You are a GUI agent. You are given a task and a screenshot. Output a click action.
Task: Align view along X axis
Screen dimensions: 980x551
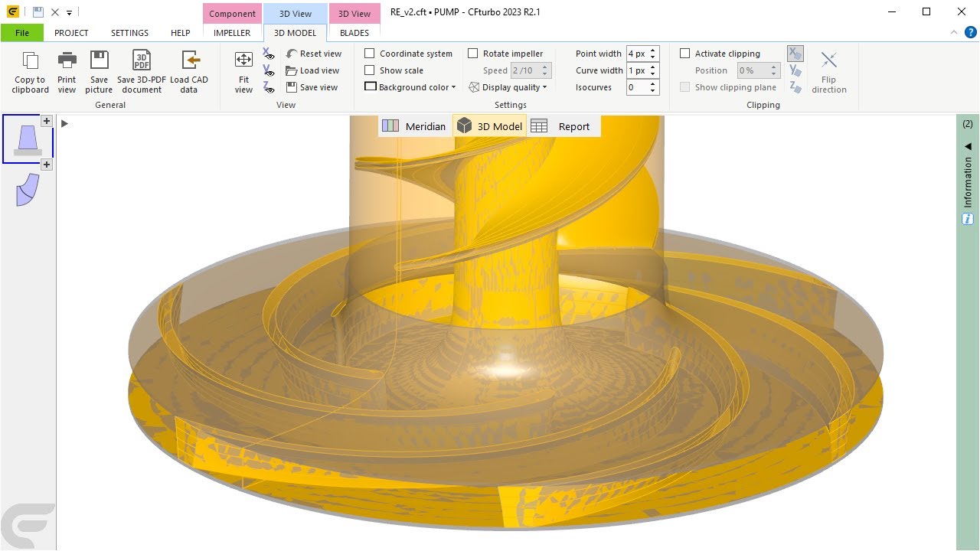pyautogui.click(x=269, y=54)
